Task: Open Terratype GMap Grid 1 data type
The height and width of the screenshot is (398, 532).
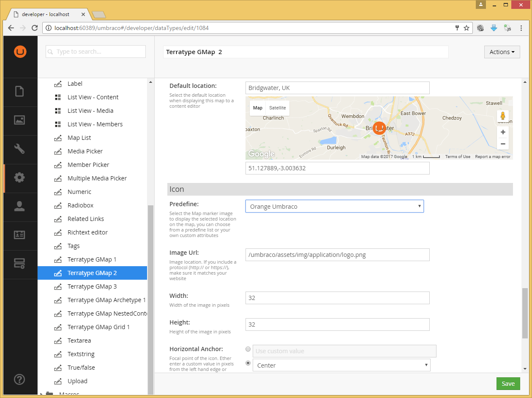Action: [x=98, y=327]
